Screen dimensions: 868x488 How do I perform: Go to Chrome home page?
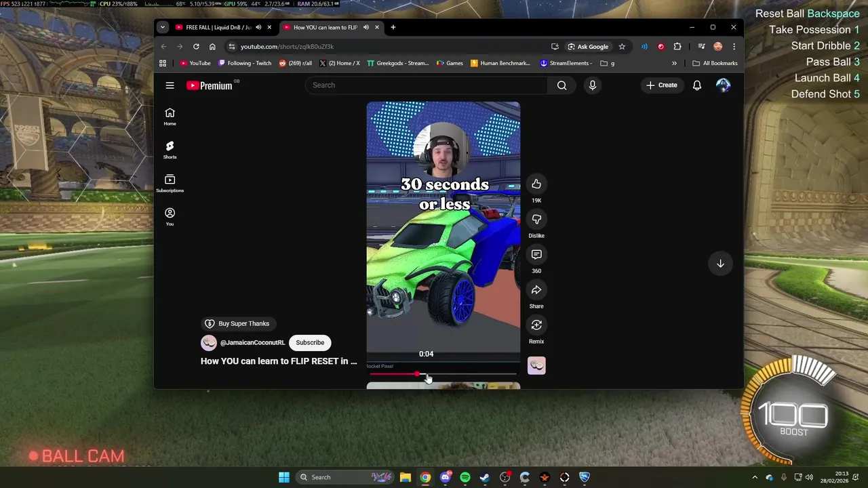(x=212, y=47)
